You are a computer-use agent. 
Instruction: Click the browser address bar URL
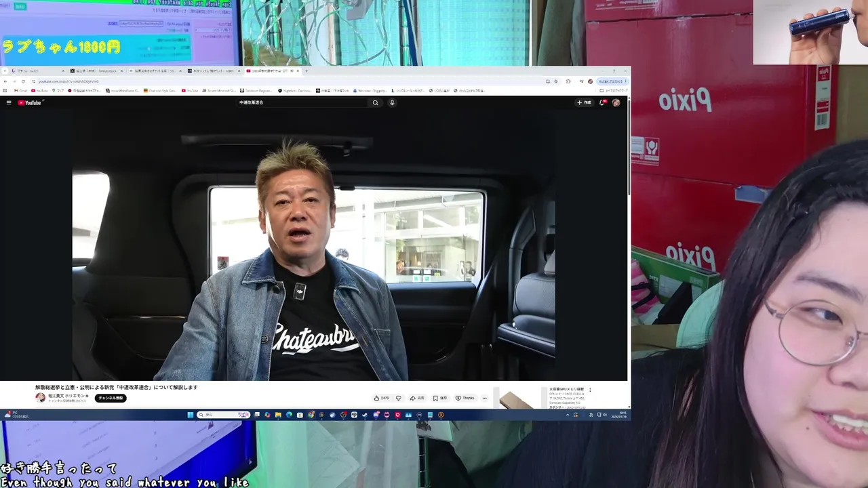pos(68,81)
